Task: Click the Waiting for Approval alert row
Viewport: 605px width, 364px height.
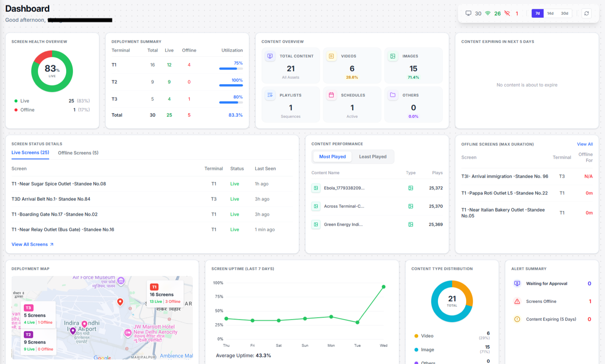Action: pos(552,283)
